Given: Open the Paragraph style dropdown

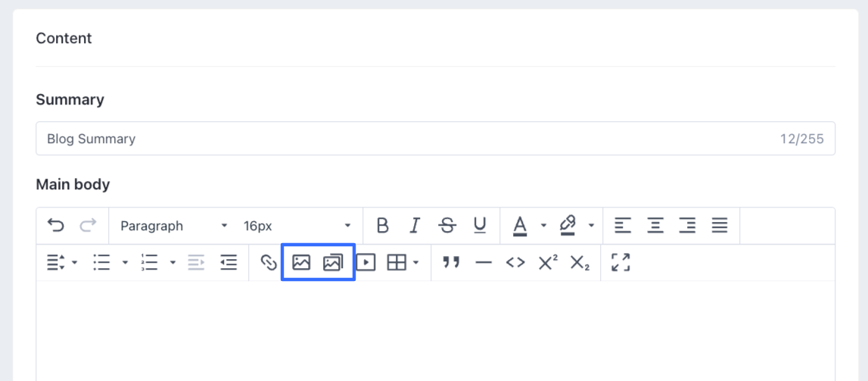Looking at the screenshot, I should (173, 226).
